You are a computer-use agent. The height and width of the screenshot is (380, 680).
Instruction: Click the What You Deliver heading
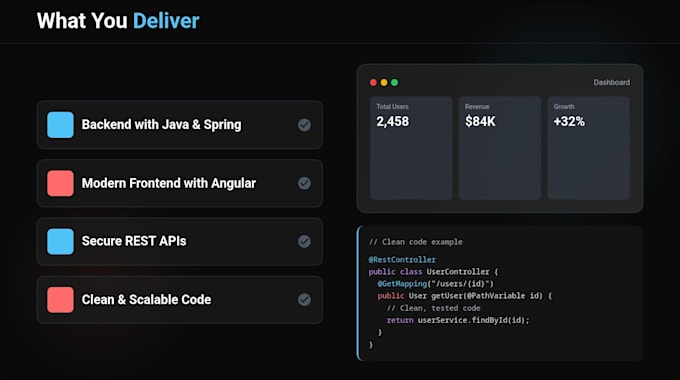pos(118,21)
